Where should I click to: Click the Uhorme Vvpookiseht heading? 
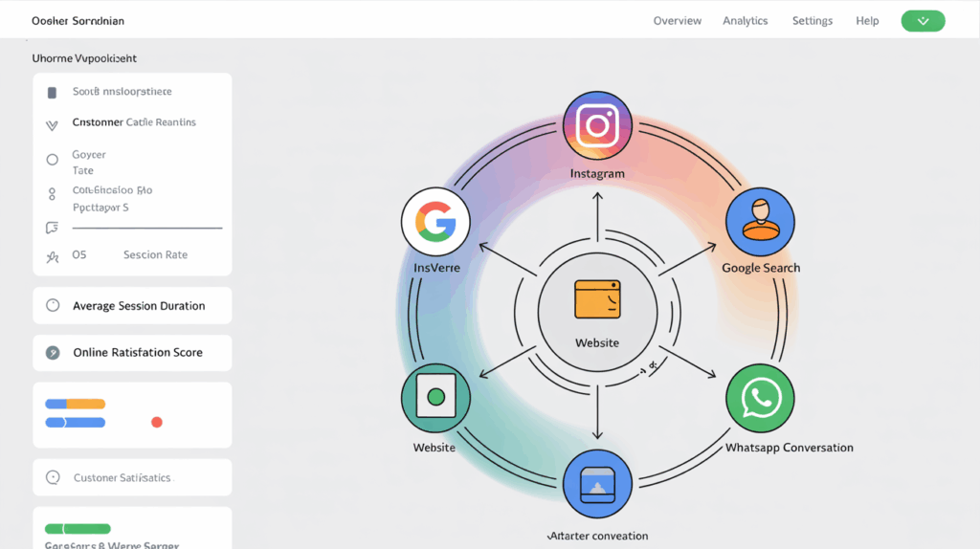pos(84,58)
